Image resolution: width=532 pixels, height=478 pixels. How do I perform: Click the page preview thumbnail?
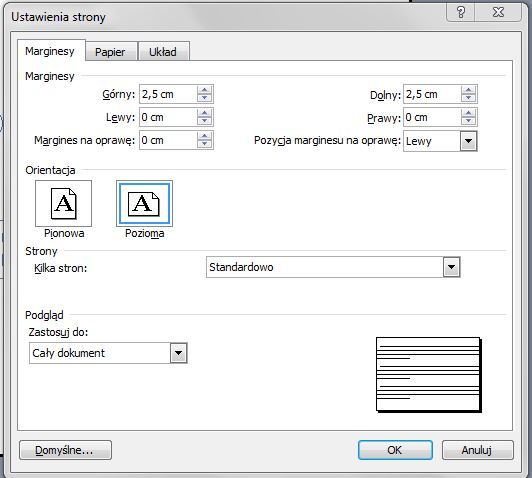[x=429, y=375]
